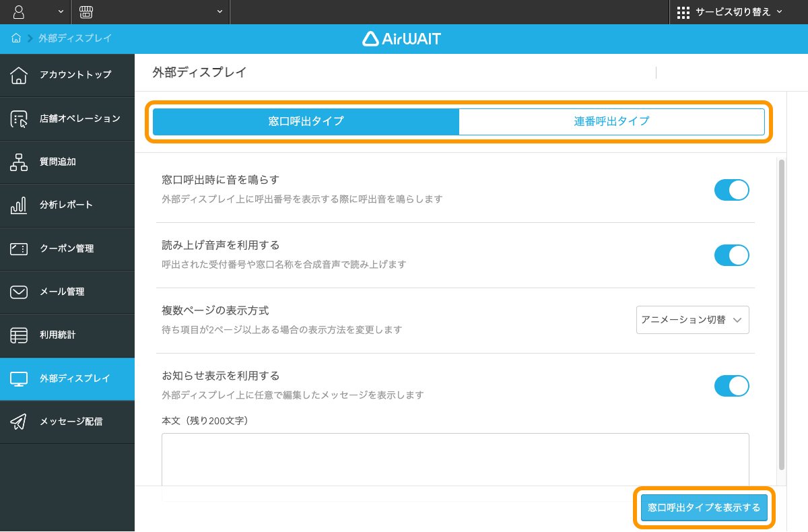Click the user account icon in top bar
The image size is (808, 532).
(19, 11)
